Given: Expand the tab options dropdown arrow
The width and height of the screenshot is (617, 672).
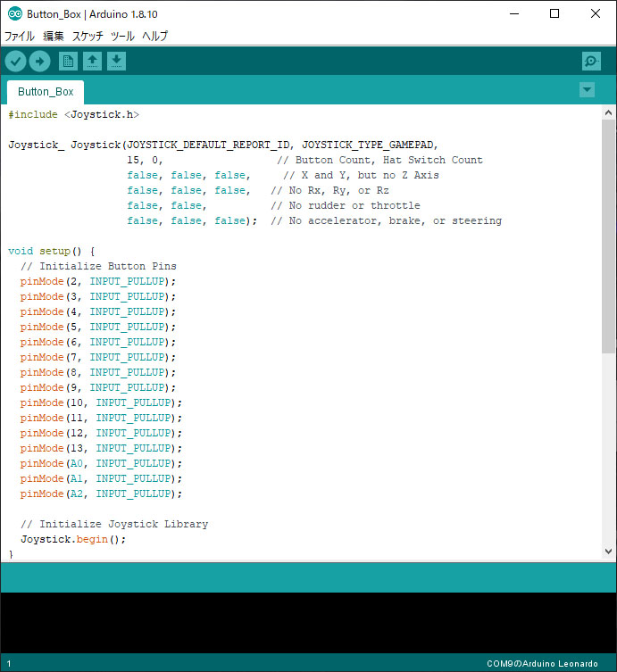Looking at the screenshot, I should [x=587, y=90].
